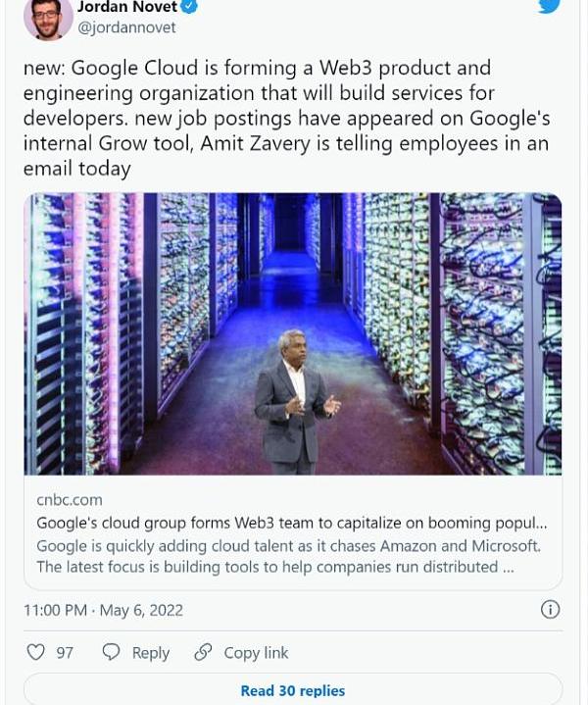Open the Web3 team article headline
This screenshot has height=705, width=588.
coord(291,524)
